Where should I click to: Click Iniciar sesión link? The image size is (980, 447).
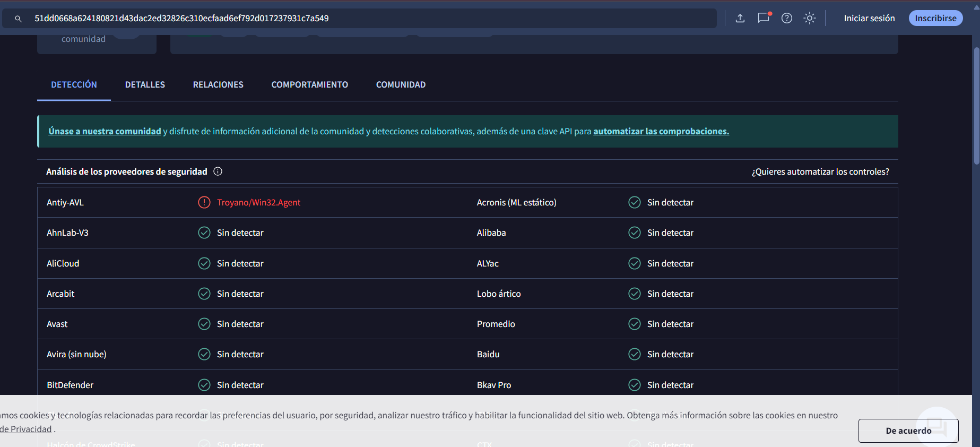[x=869, y=18]
